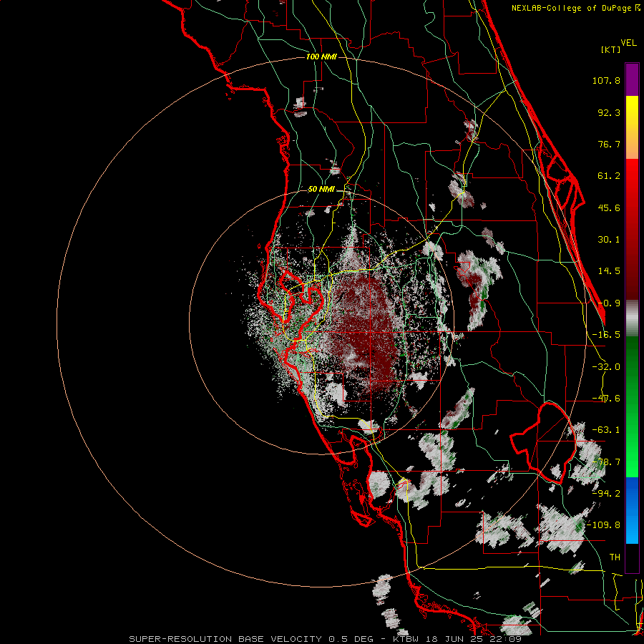644x644 pixels.
Task: Click the 107.8 legend value
Action: point(606,80)
